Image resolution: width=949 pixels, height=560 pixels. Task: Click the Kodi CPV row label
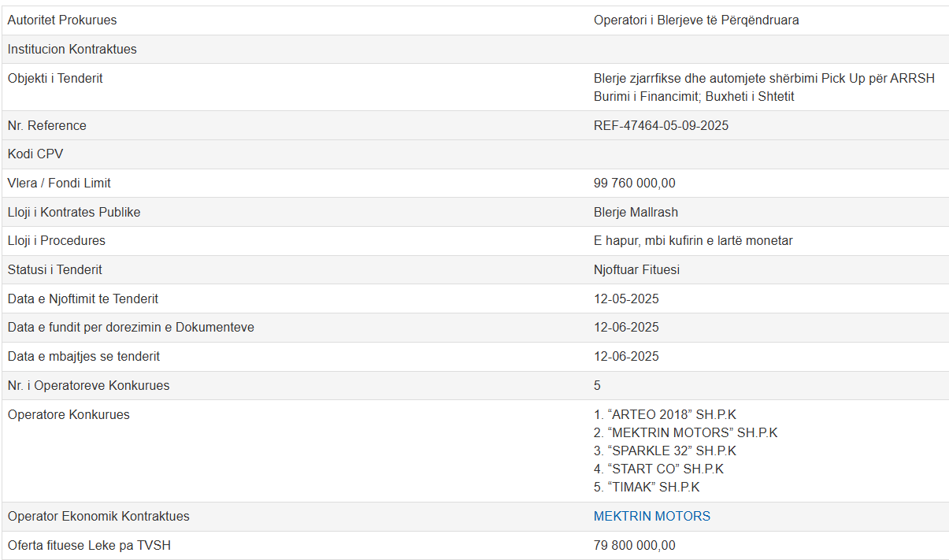35,154
